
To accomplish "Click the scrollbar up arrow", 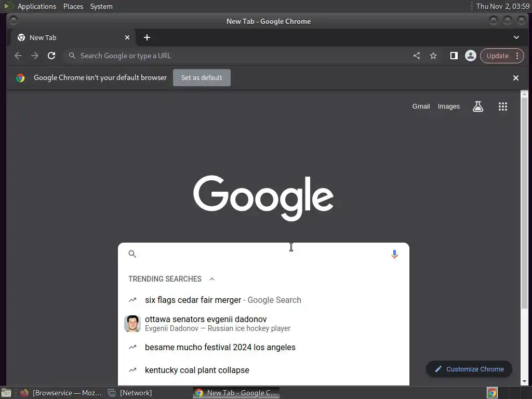I will [524, 94].
